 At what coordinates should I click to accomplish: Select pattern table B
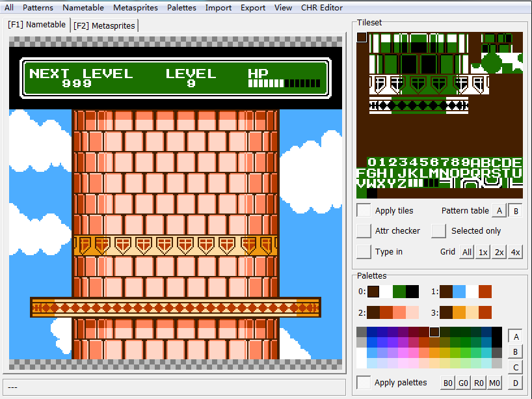tap(516, 211)
